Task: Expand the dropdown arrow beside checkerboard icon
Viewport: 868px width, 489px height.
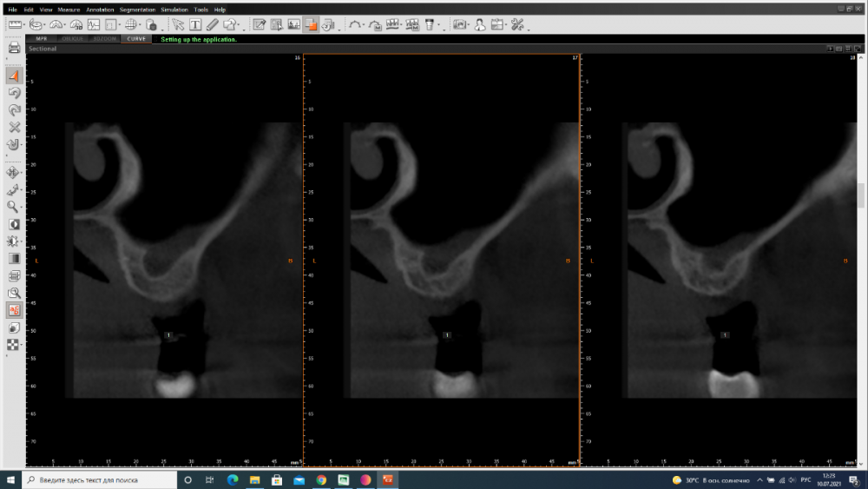Action: pyautogui.click(x=22, y=348)
